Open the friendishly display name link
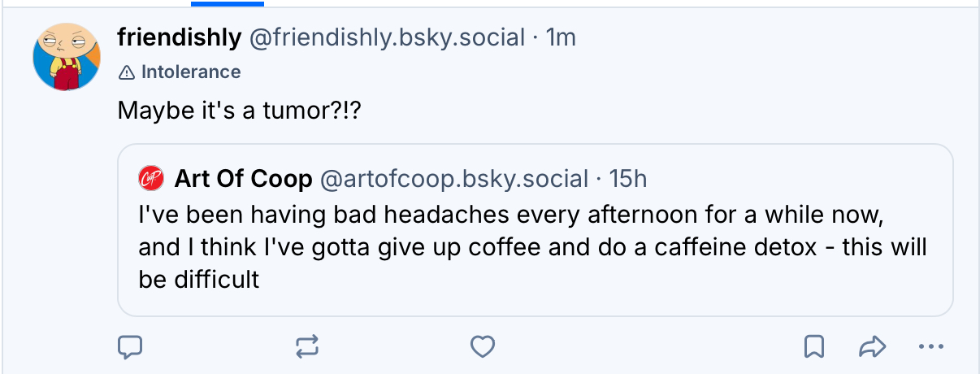 [x=179, y=37]
